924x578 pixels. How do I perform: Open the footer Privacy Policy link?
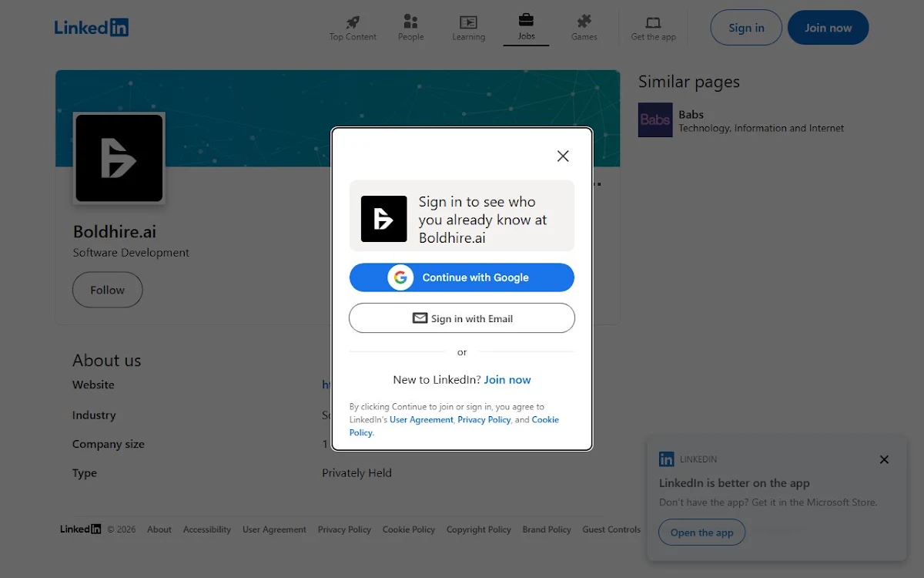tap(344, 529)
